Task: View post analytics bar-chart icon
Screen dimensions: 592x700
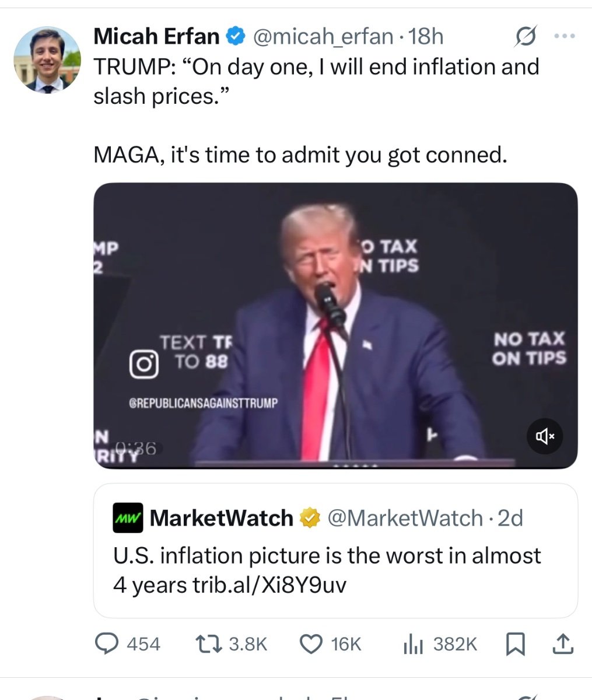Action: [412, 644]
